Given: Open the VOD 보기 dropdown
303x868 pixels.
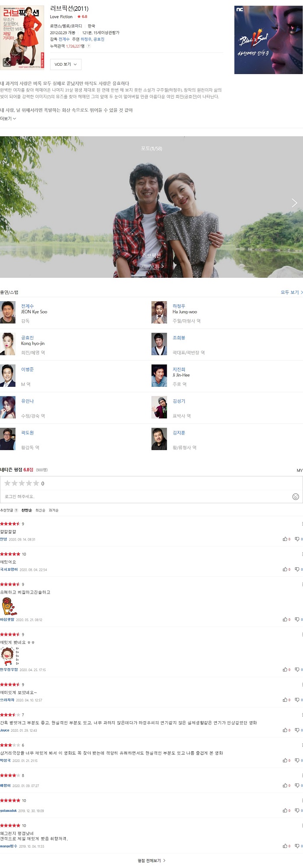Looking at the screenshot, I should coord(66,64).
